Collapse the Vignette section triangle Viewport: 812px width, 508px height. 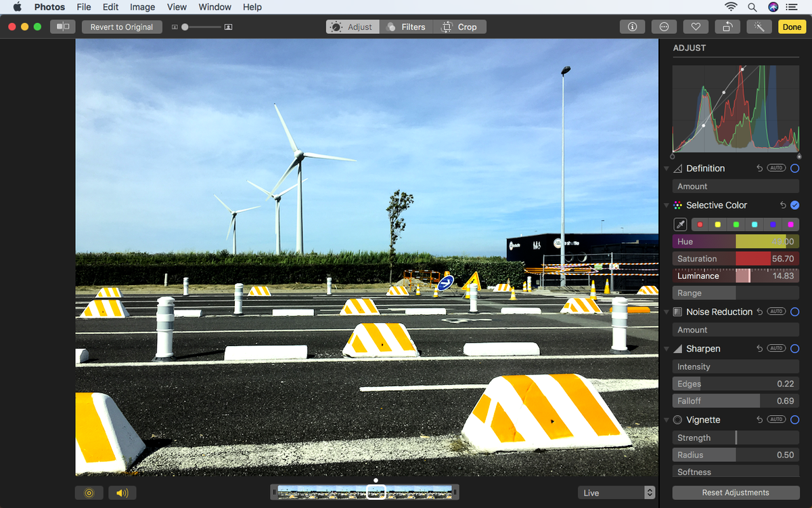click(x=666, y=419)
